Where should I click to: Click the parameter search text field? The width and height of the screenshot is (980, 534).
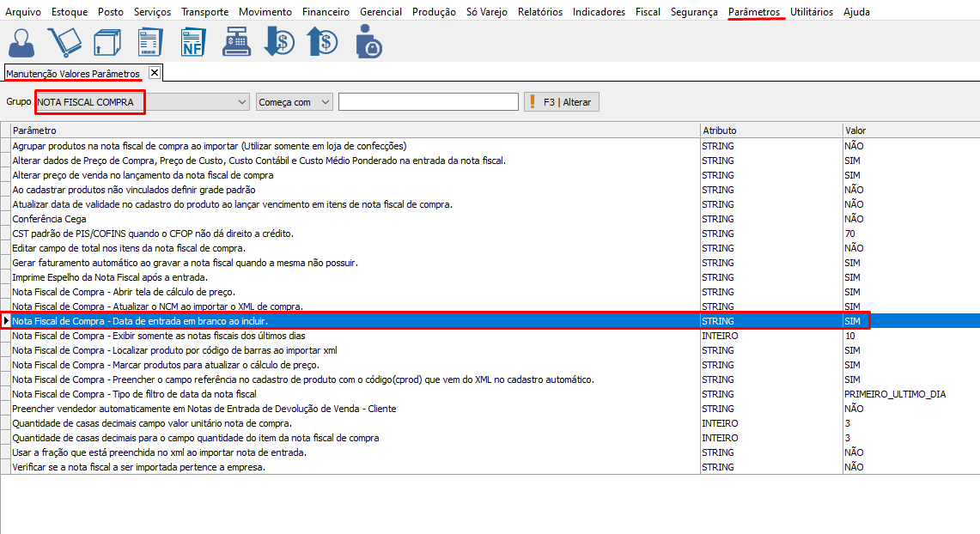428,102
